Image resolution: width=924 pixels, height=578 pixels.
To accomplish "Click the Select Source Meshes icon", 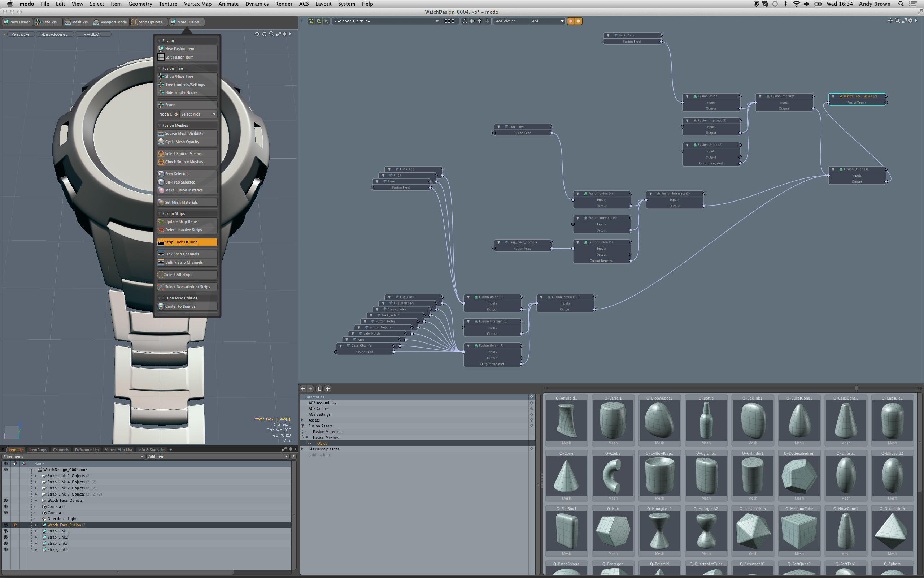I will [x=161, y=154].
